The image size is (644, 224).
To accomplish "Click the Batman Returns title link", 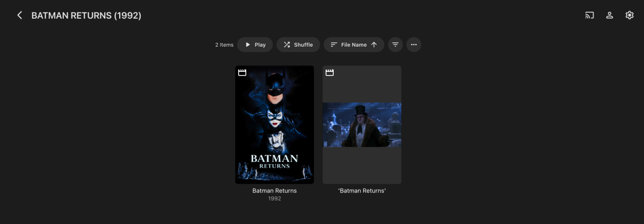I will (x=274, y=191).
